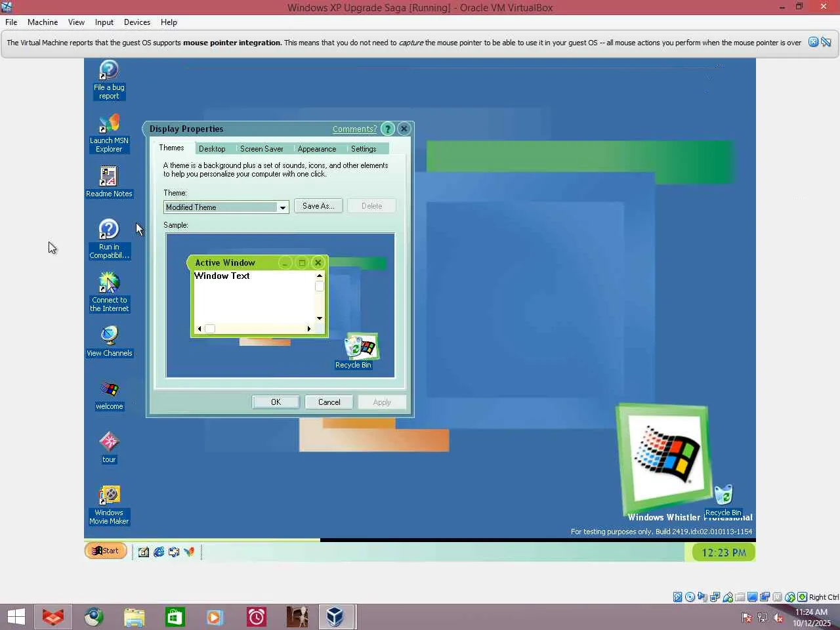This screenshot has height=630, width=840.
Task: Click the host volume muted tray icon
Action: pyautogui.click(x=779, y=618)
